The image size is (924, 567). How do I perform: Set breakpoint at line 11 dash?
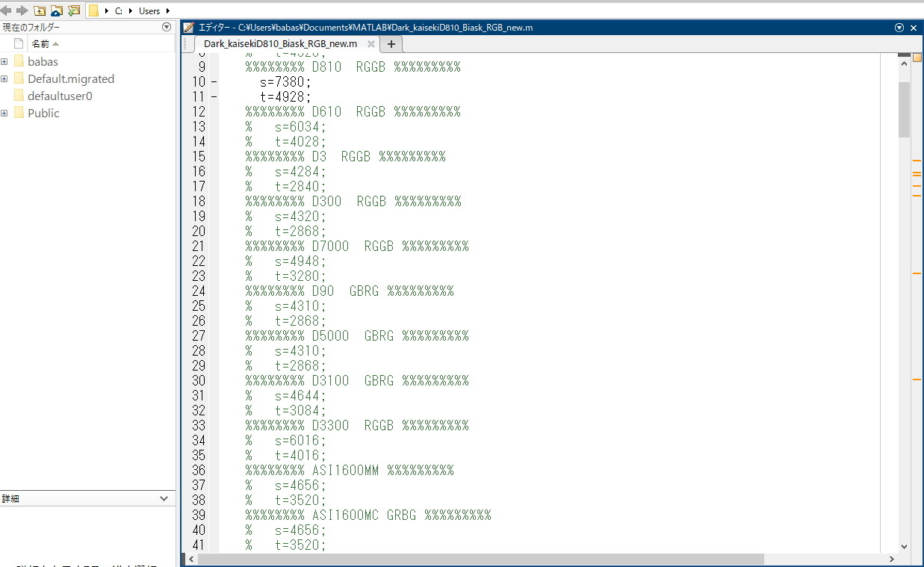(x=214, y=97)
